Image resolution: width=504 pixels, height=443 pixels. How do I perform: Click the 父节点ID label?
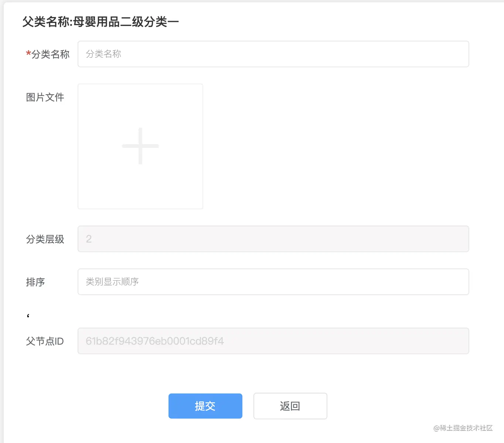point(45,341)
